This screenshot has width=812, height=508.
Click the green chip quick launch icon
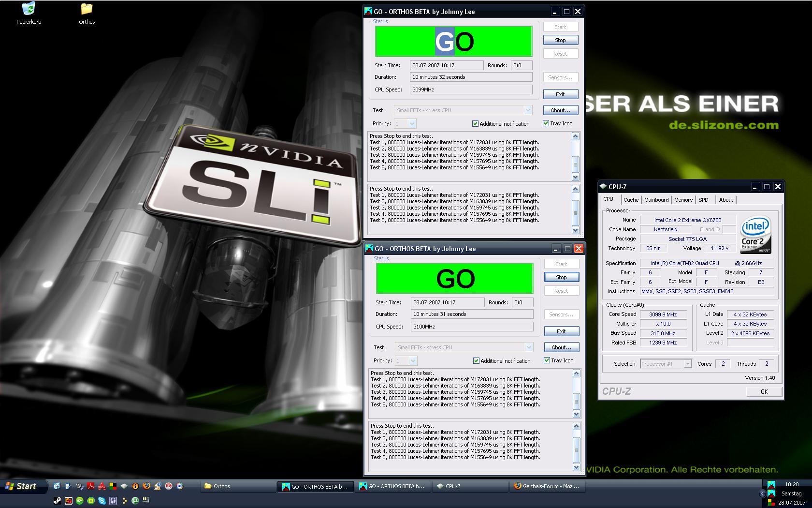tap(91, 501)
